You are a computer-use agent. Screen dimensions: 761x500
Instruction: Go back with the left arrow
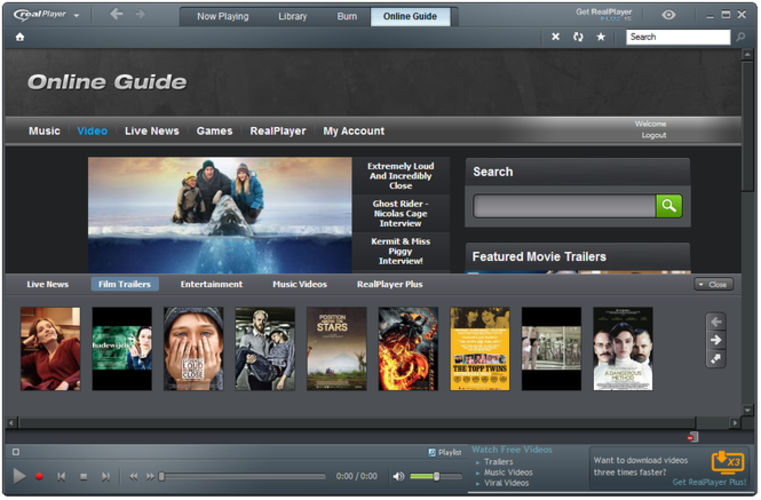(116, 14)
